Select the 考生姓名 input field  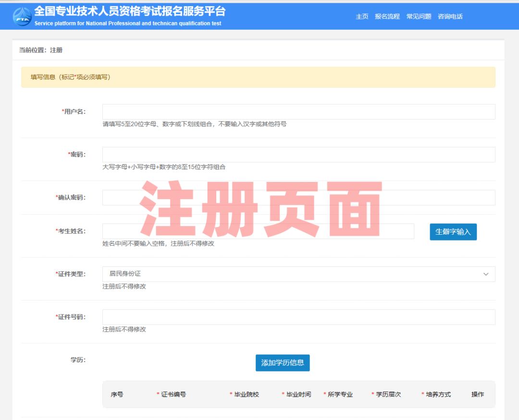(258, 231)
